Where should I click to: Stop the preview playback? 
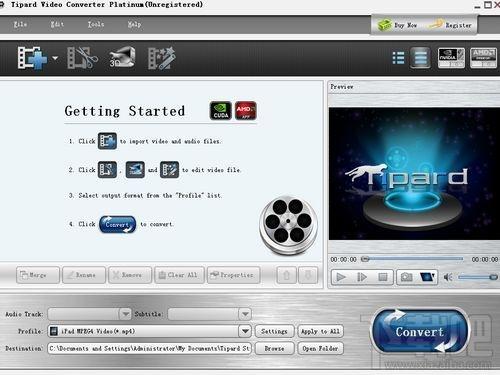[383, 277]
